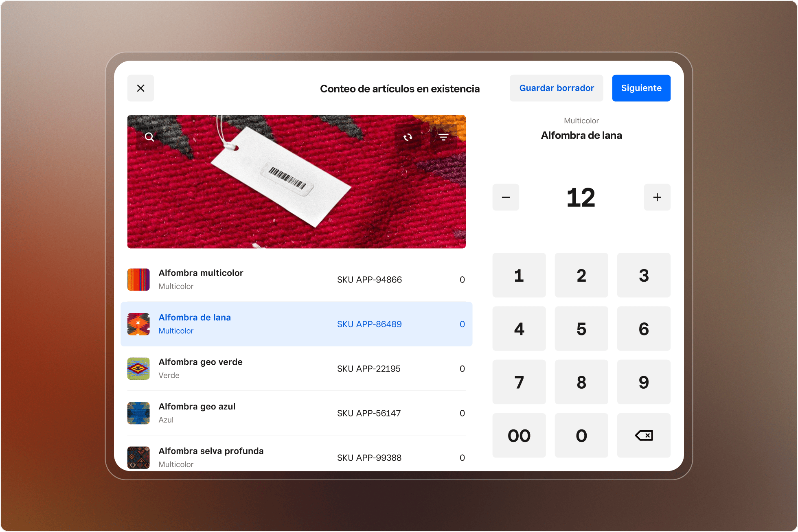Click the Alfombra geo verde thumbnail
The height and width of the screenshot is (532, 798).
[138, 368]
